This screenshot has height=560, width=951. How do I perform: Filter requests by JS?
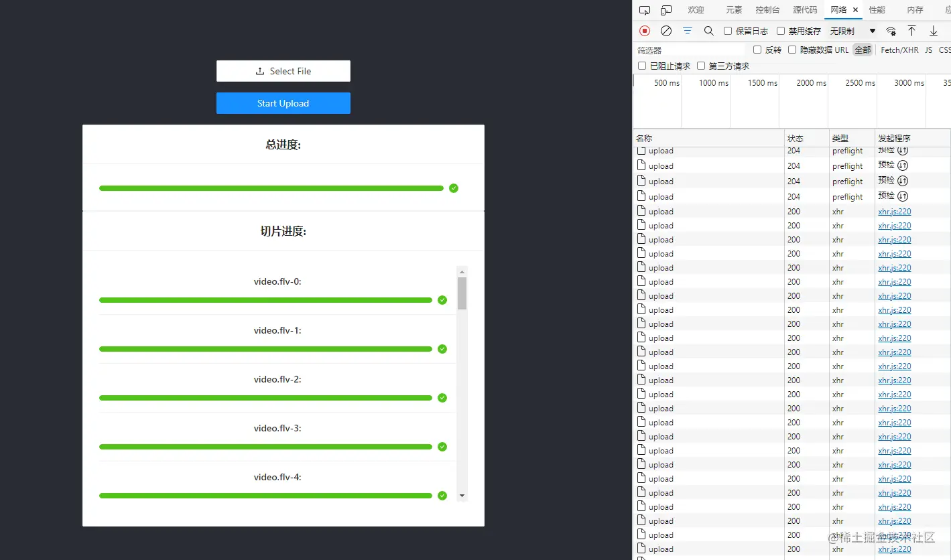[928, 50]
